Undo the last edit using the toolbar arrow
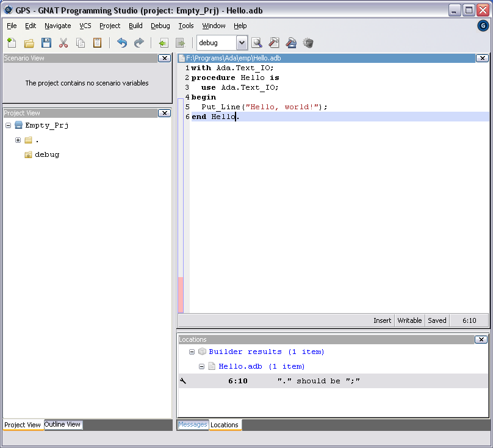This screenshot has height=448, width=493. pyautogui.click(x=122, y=43)
